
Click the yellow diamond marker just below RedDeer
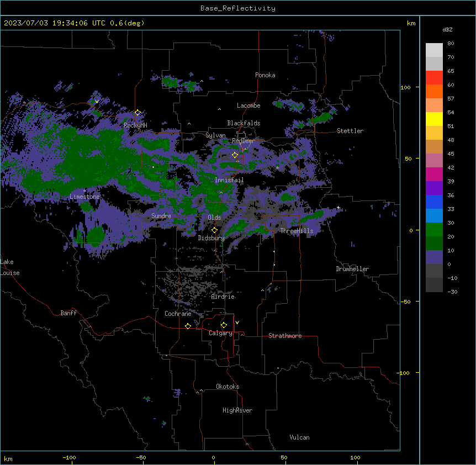click(235, 155)
